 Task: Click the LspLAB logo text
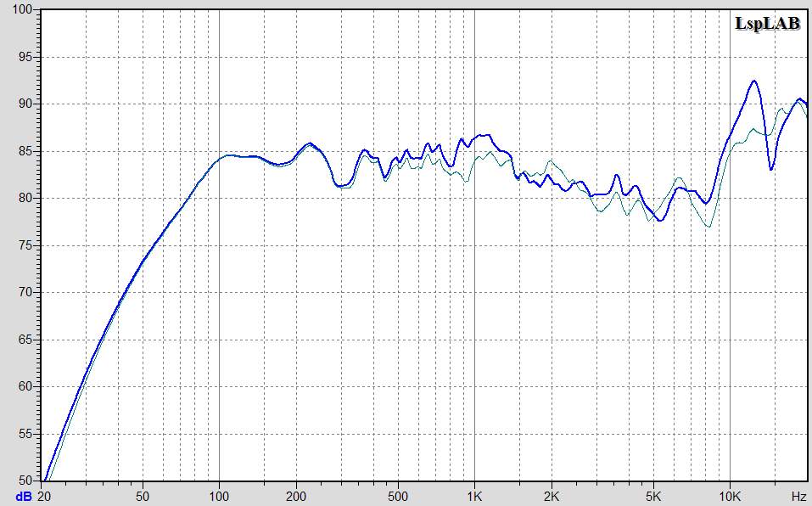pos(768,23)
